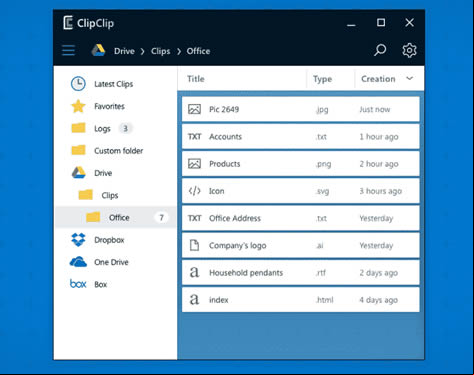
Task: Open Box label in sidebar
Action: pyautogui.click(x=101, y=284)
